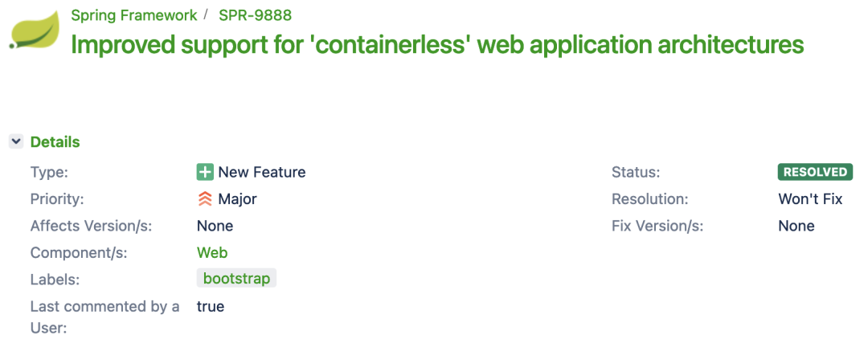Open the Spring Framework project link

[134, 15]
